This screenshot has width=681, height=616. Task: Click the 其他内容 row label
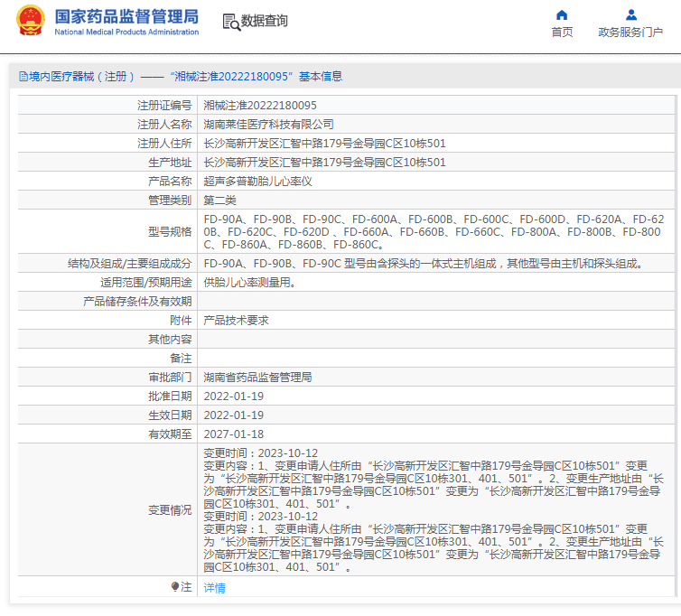coord(170,340)
